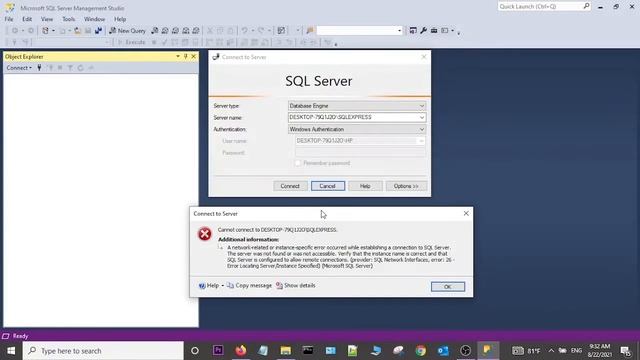This screenshot has width=640, height=360.
Task: Click the weather 81°F widget on taskbar
Action: (526, 351)
